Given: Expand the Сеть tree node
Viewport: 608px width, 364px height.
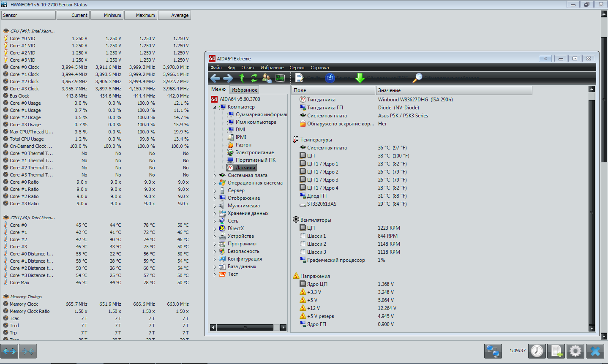Looking at the screenshot, I should pos(215,221).
